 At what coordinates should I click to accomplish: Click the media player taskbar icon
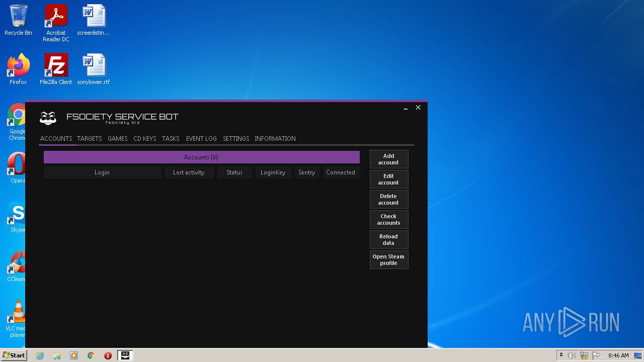tap(74, 355)
